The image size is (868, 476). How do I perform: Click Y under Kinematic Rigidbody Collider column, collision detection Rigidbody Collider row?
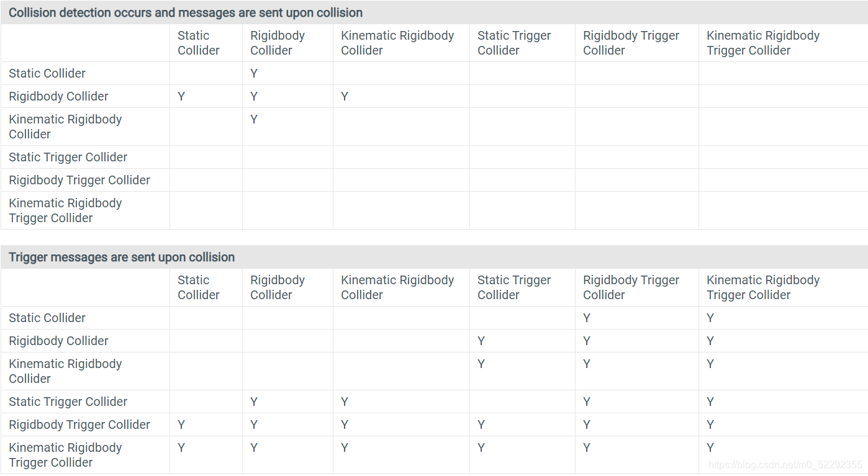click(x=345, y=96)
